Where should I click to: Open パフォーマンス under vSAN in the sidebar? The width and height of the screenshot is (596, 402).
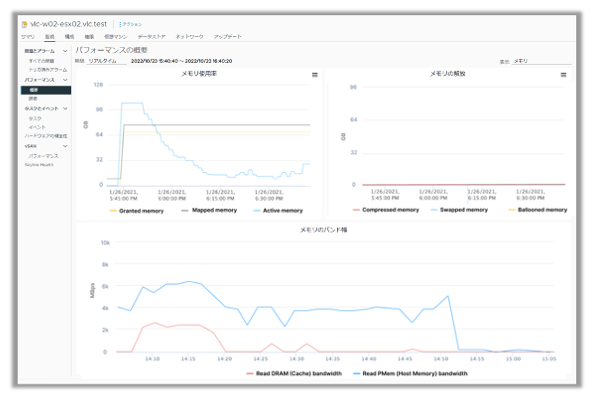[44, 156]
